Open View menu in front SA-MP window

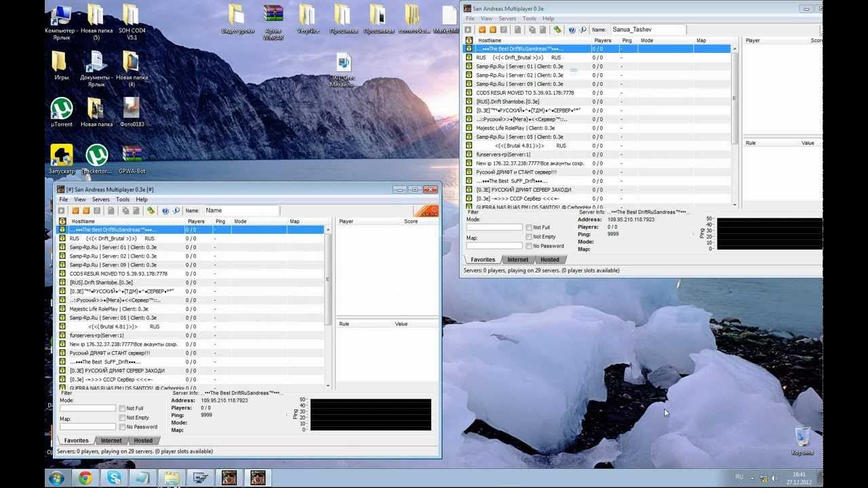coord(80,200)
